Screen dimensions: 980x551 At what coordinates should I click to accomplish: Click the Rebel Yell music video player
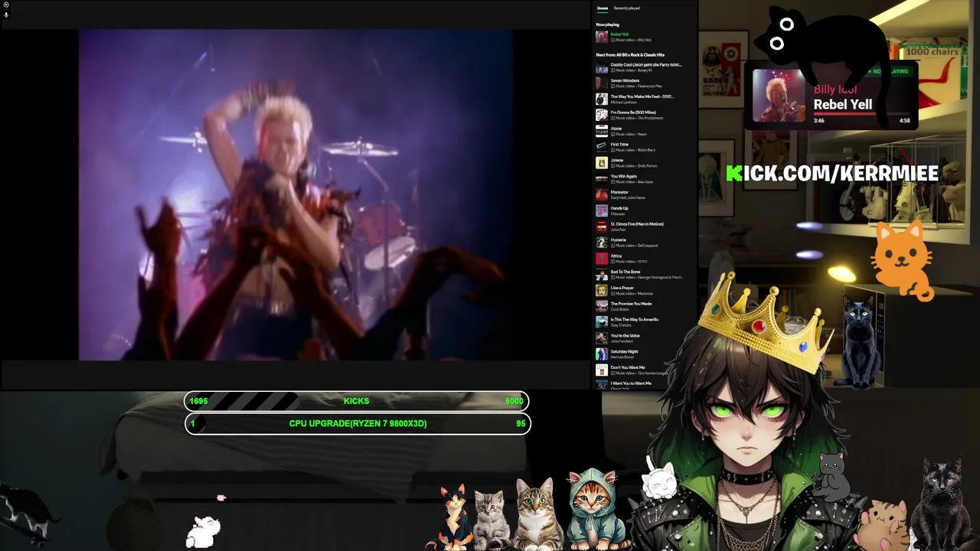[296, 195]
